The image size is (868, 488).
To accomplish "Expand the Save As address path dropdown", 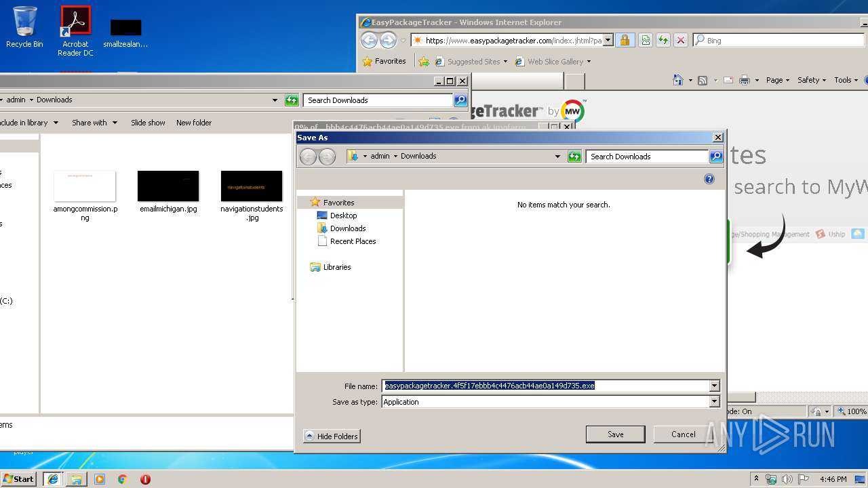I will pyautogui.click(x=557, y=157).
